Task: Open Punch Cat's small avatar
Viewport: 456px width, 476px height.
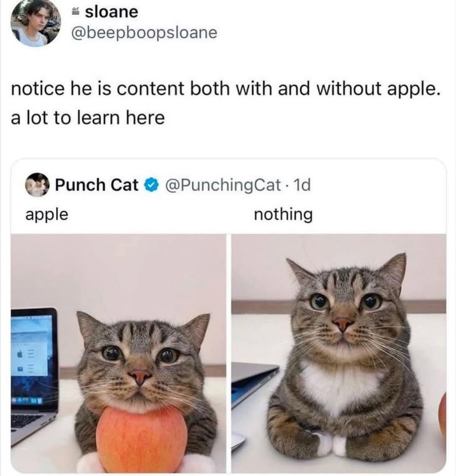Action: pyautogui.click(x=37, y=185)
